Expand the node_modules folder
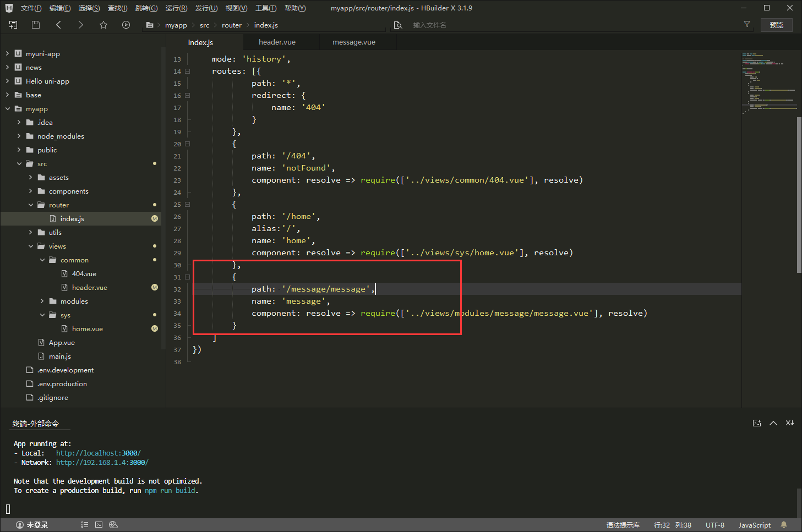The image size is (802, 532). coord(19,136)
